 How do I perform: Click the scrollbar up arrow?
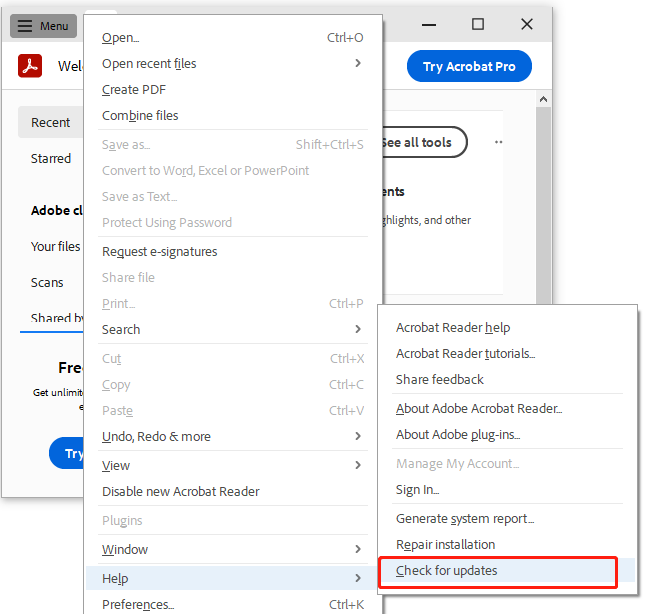coord(543,99)
